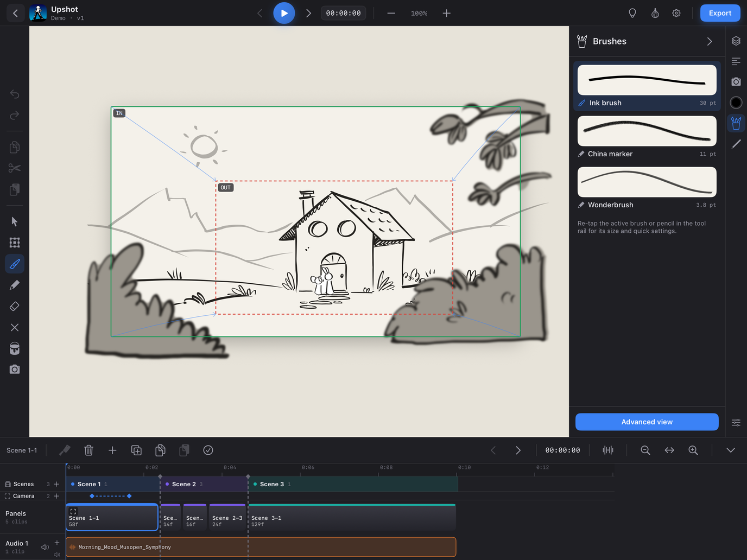This screenshot has height=560, width=747.
Task: Open the black color swatch
Action: click(736, 103)
